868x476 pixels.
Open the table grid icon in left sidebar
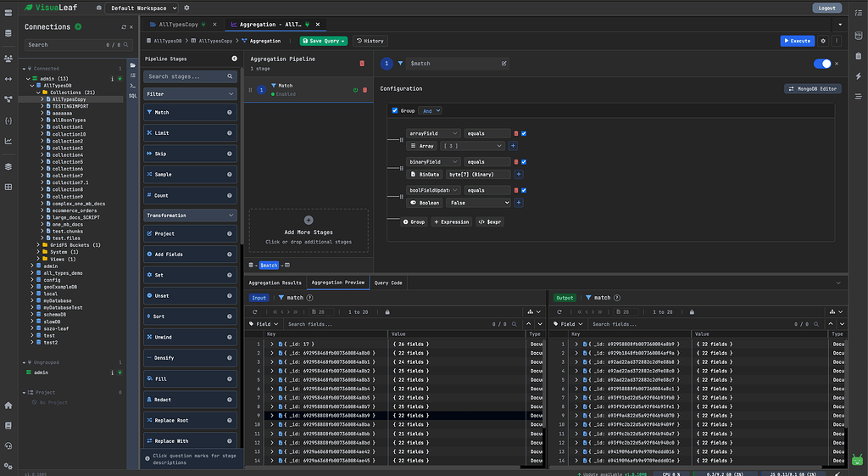coord(8,188)
